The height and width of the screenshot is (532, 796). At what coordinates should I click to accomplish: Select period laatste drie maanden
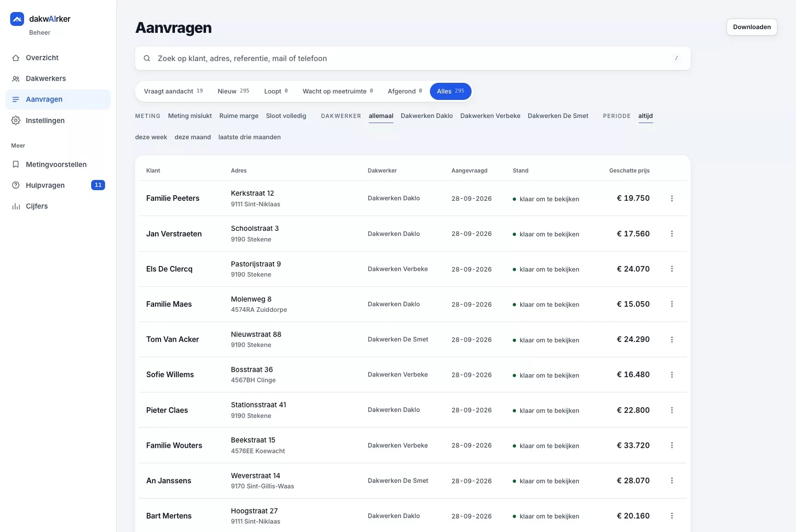(x=249, y=137)
